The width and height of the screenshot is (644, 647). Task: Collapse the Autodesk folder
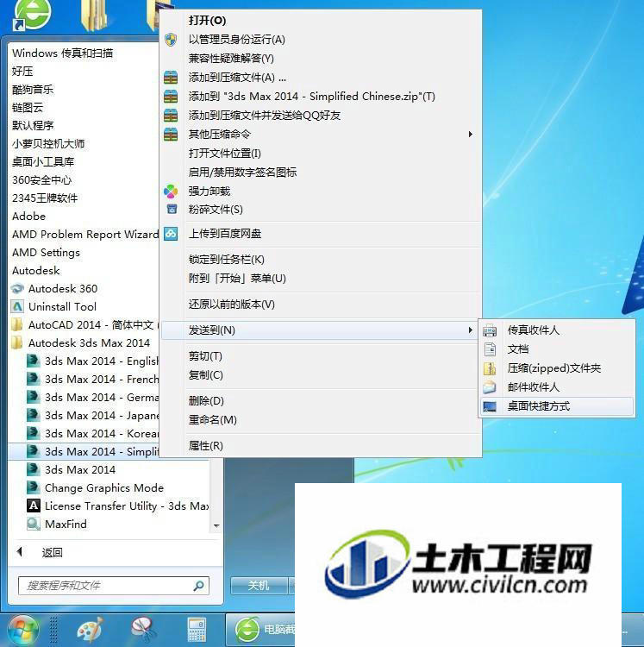(36, 271)
